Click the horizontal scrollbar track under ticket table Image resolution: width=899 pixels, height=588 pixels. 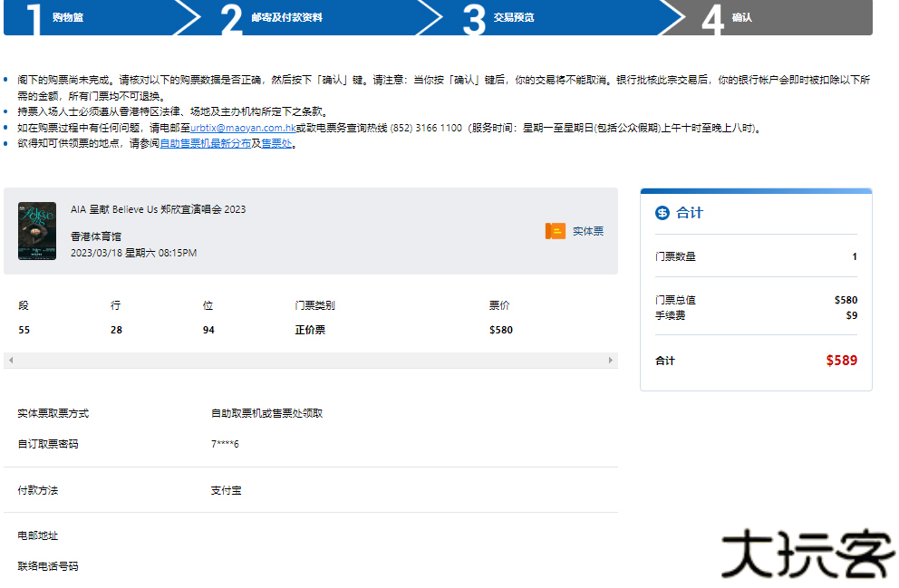[311, 360]
